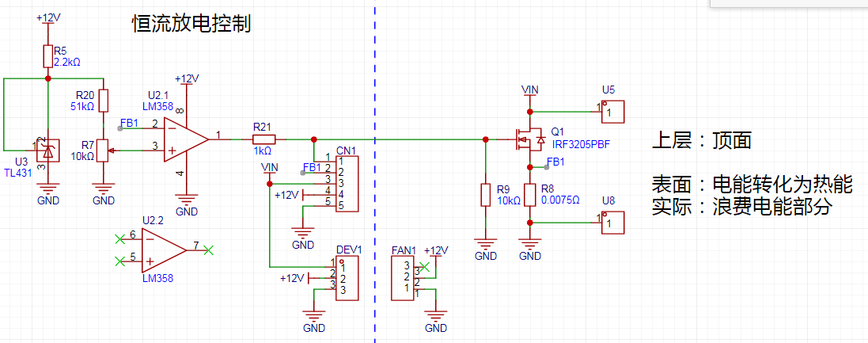This screenshot has width=868, height=343.
Task: Pick the R21 resistor symbol
Action: tap(264, 139)
